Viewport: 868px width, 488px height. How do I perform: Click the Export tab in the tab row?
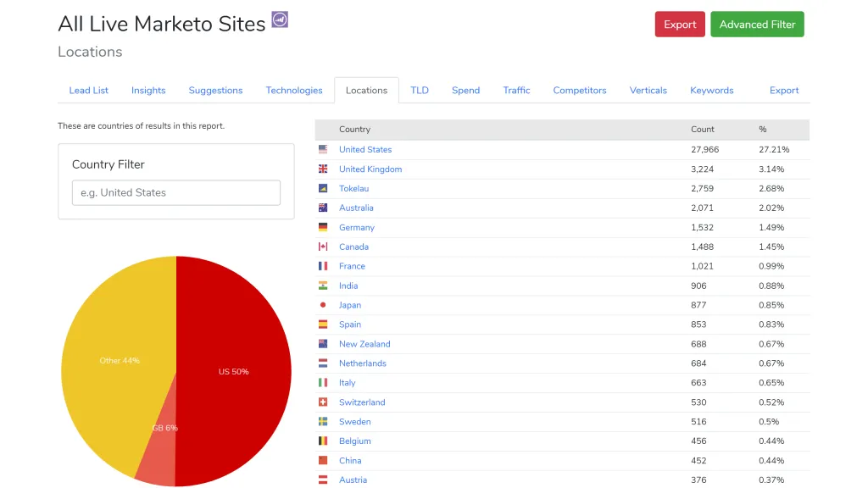coord(784,90)
